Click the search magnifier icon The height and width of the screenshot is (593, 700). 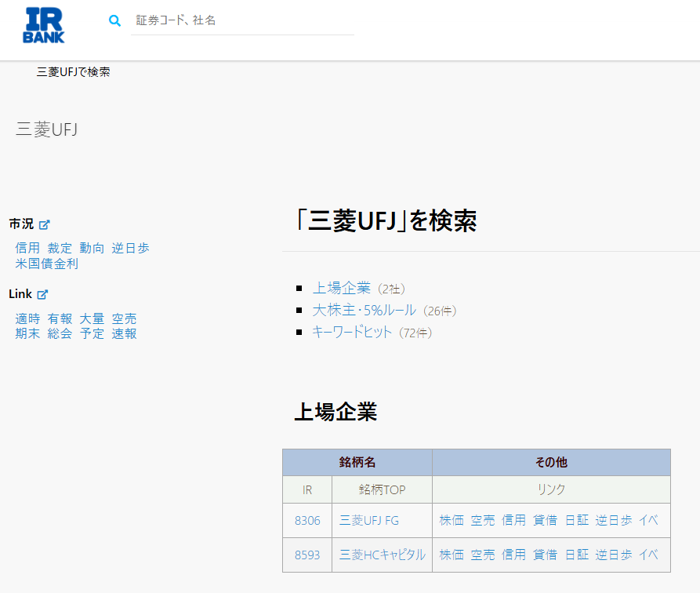tap(115, 21)
